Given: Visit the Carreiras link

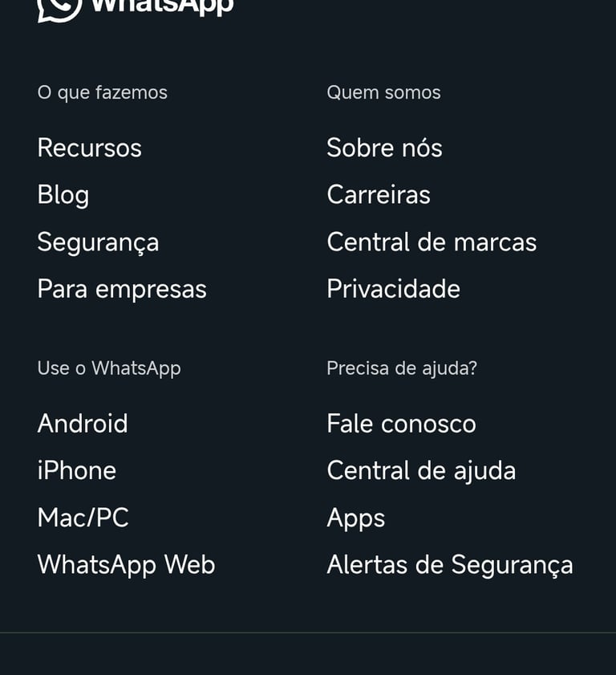Looking at the screenshot, I should click(379, 195).
